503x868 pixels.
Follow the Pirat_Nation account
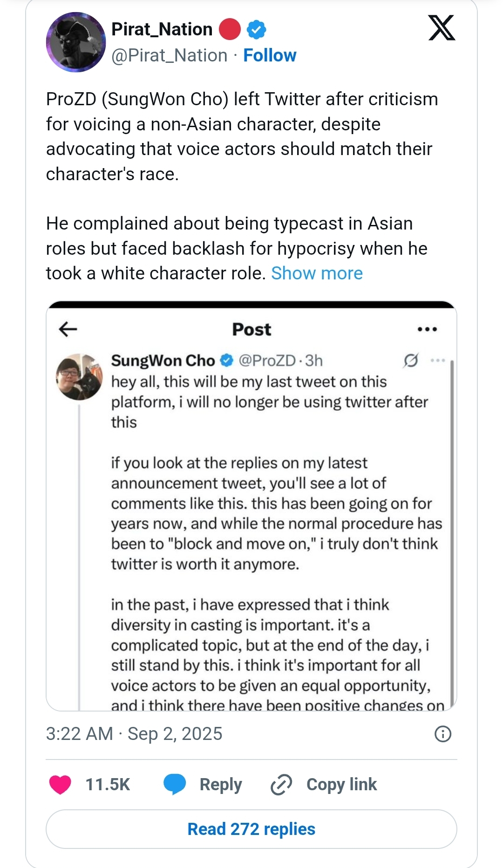[270, 55]
